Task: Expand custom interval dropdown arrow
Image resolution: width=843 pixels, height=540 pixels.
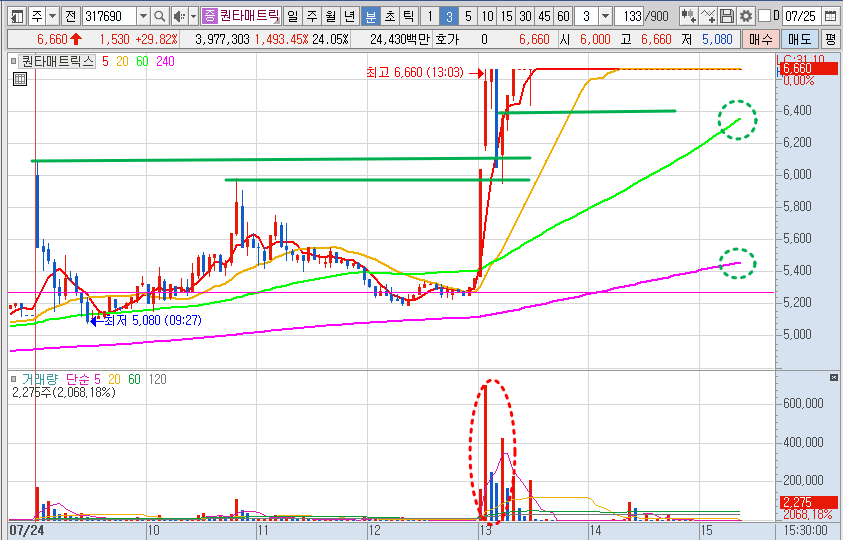Action: point(605,17)
